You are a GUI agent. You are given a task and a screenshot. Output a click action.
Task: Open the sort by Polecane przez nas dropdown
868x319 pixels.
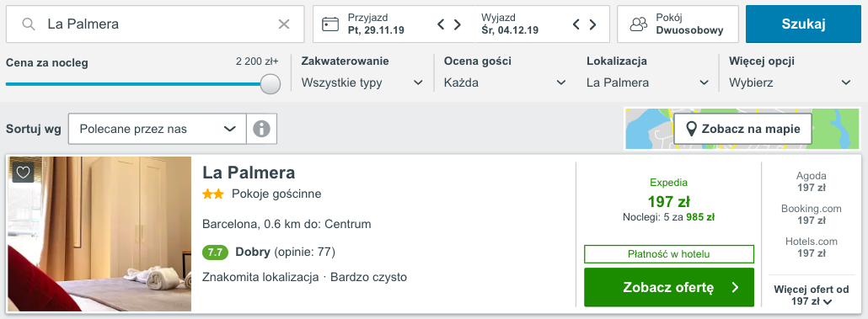pyautogui.click(x=158, y=129)
